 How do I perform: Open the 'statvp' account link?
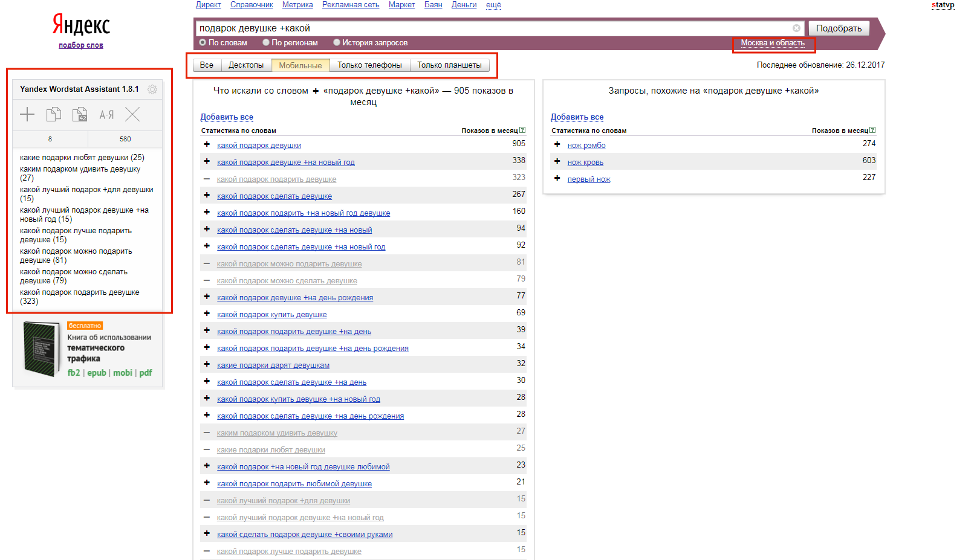[x=943, y=5]
